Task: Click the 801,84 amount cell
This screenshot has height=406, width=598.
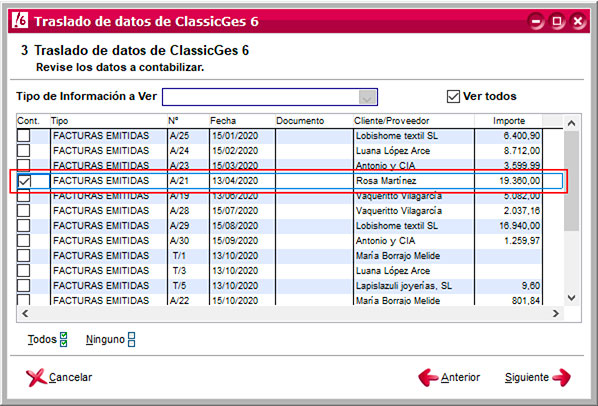Action: point(508,300)
